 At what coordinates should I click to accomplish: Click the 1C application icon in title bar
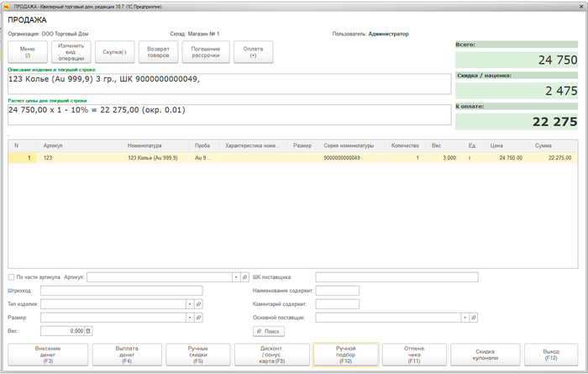(7, 5)
